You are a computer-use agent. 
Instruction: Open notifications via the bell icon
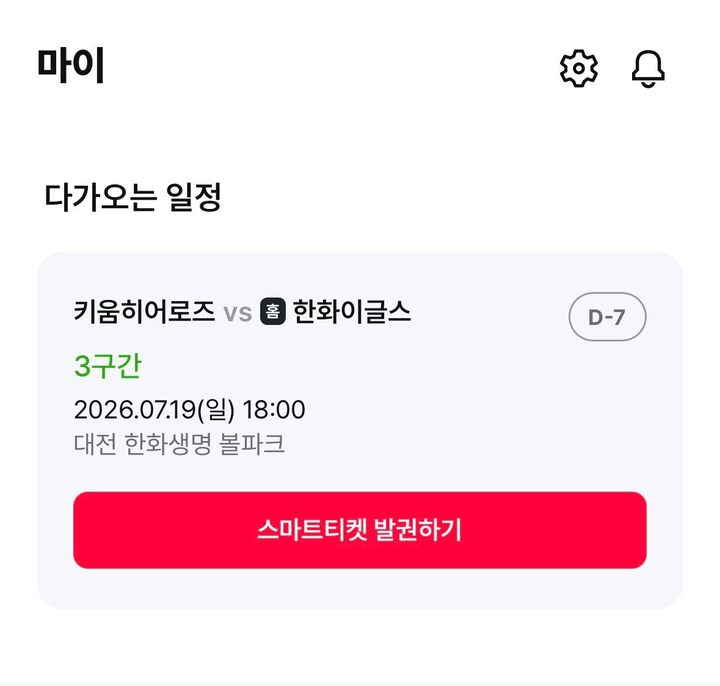(648, 69)
